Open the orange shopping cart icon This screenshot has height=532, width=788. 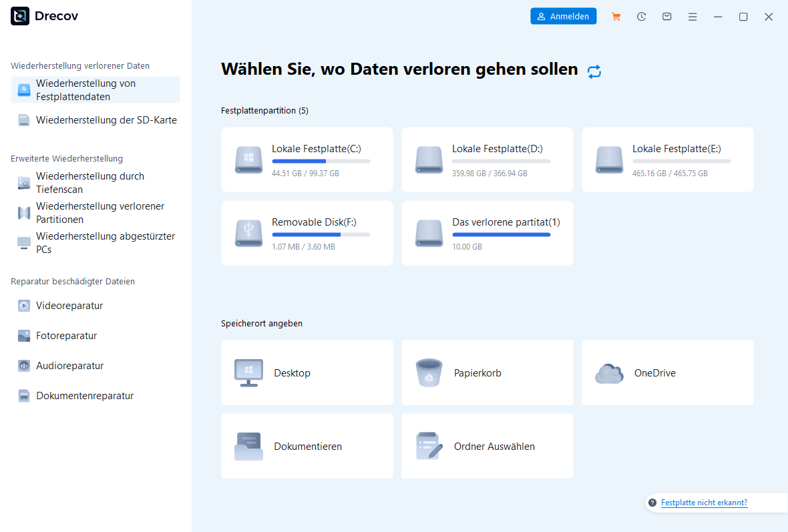coord(616,17)
